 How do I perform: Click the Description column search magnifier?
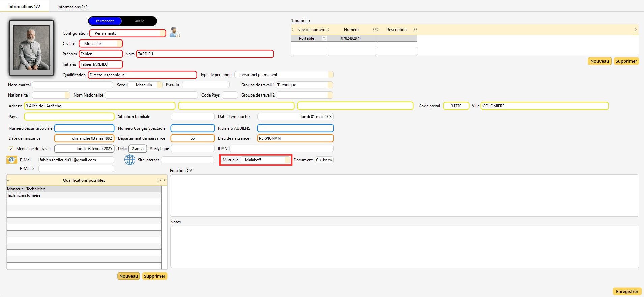pos(415,30)
